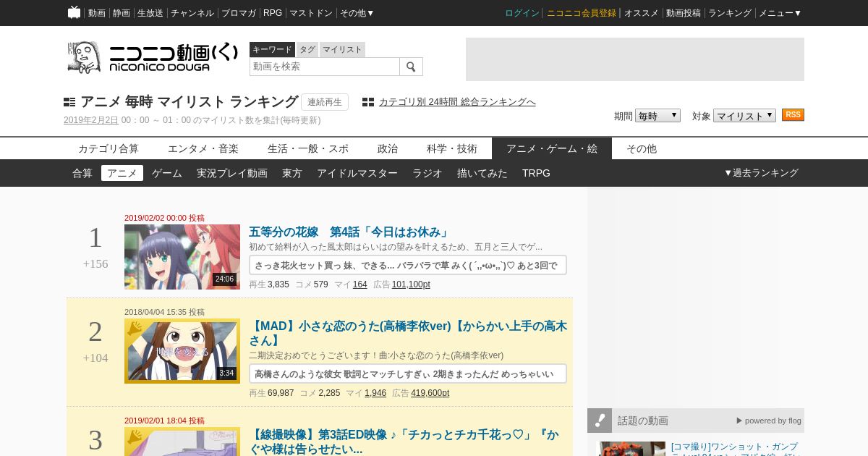Click マイ count 164 of rank 1

360,284
